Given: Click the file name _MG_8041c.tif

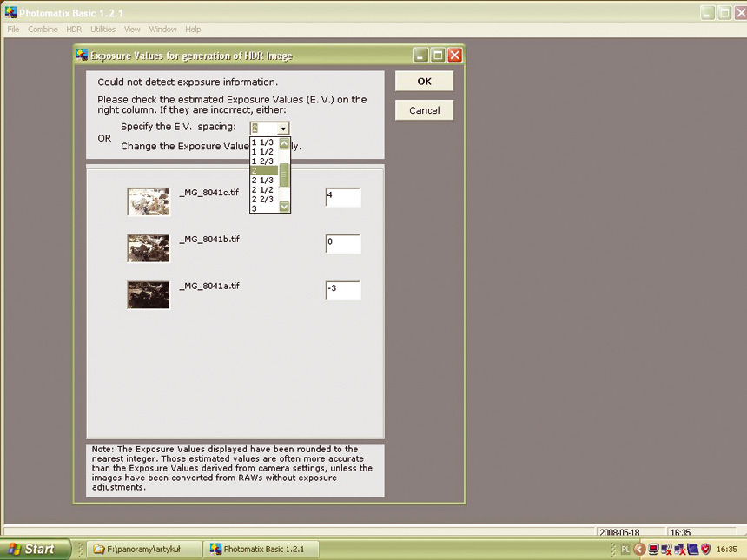Looking at the screenshot, I should (209, 193).
